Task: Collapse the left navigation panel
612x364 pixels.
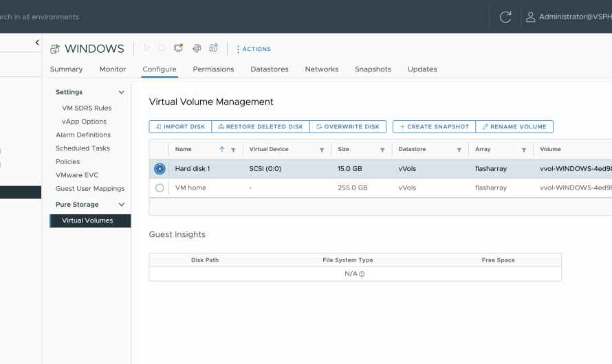Action: pos(37,43)
